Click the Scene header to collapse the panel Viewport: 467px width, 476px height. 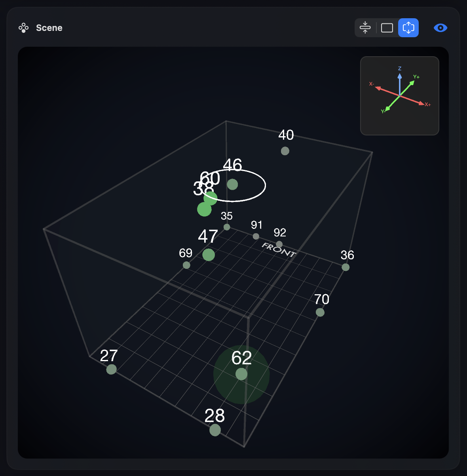click(x=49, y=28)
